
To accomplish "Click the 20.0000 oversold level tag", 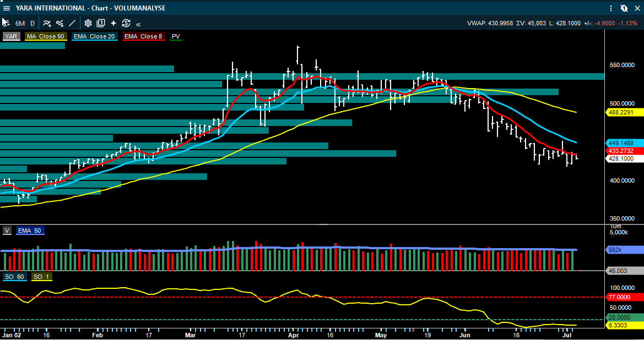I will click(x=624, y=317).
